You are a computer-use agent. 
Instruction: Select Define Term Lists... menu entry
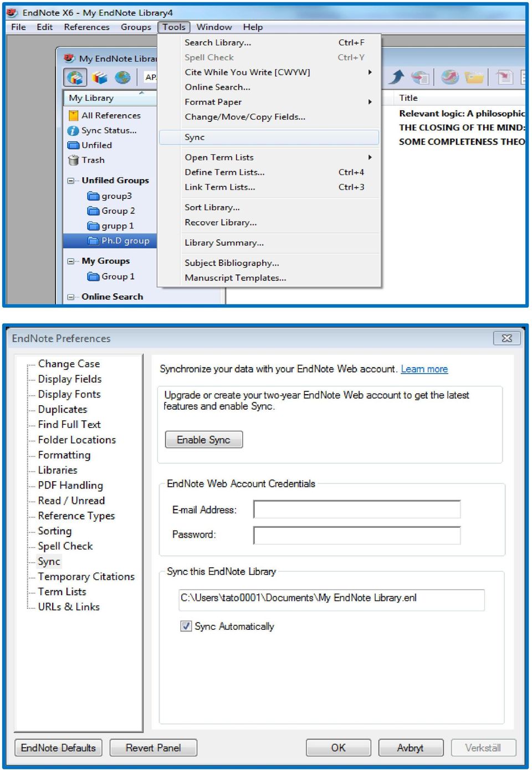tap(269, 172)
